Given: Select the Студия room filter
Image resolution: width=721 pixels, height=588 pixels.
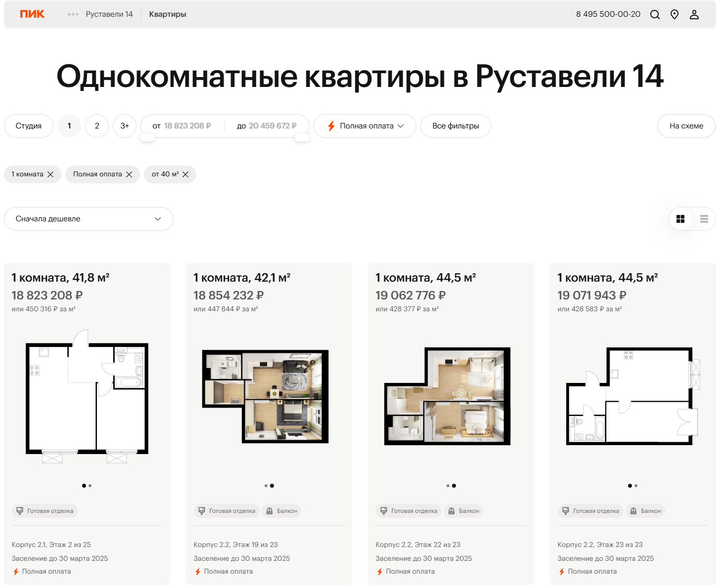Looking at the screenshot, I should [29, 126].
